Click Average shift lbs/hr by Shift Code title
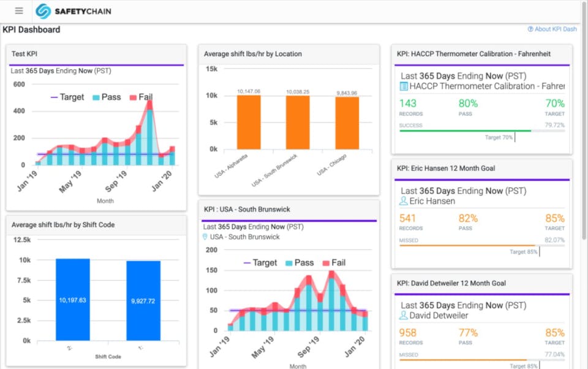588x369 pixels. pyautogui.click(x=63, y=225)
